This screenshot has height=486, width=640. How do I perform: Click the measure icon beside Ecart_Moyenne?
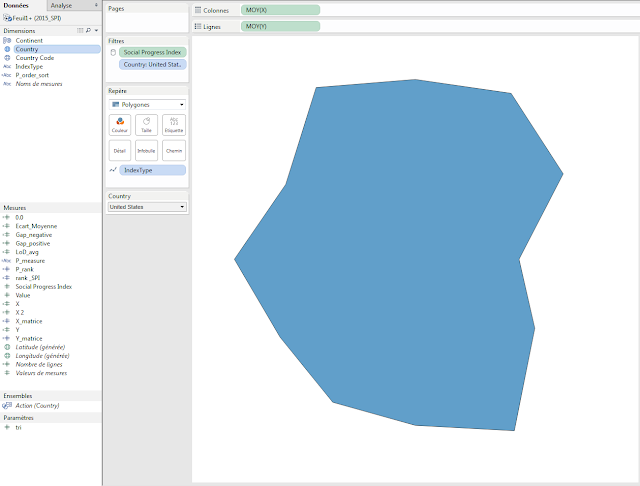[x=7, y=226]
